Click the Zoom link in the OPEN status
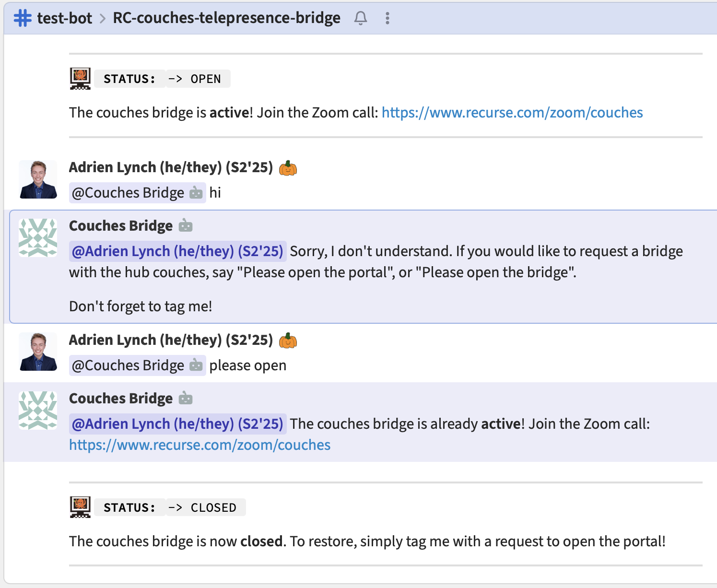 click(512, 113)
